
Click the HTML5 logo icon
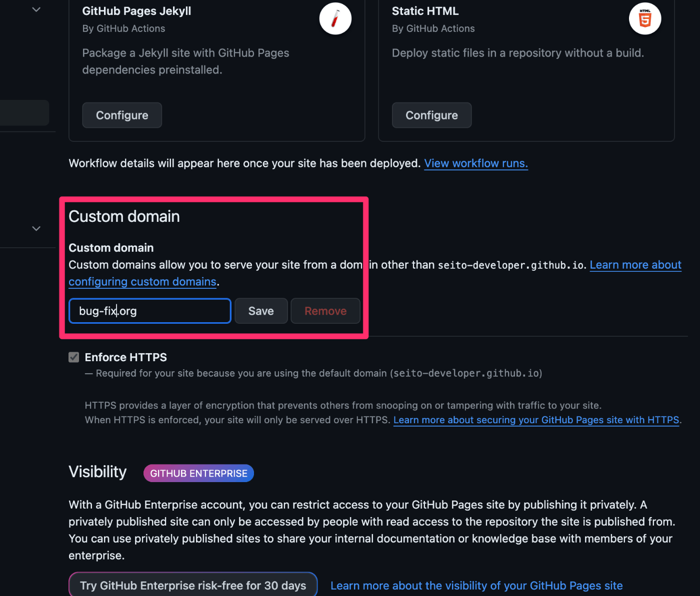(645, 19)
